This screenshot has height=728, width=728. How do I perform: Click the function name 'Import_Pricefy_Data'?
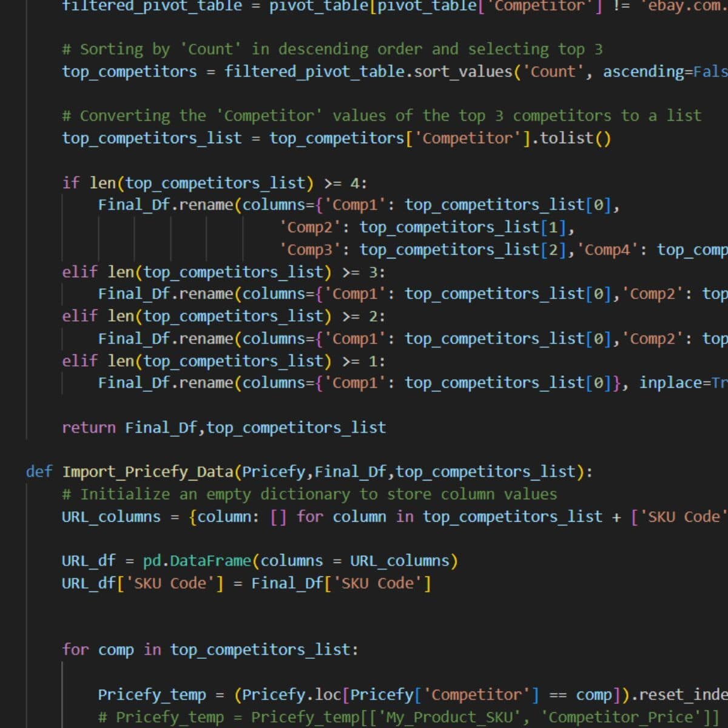(x=148, y=472)
